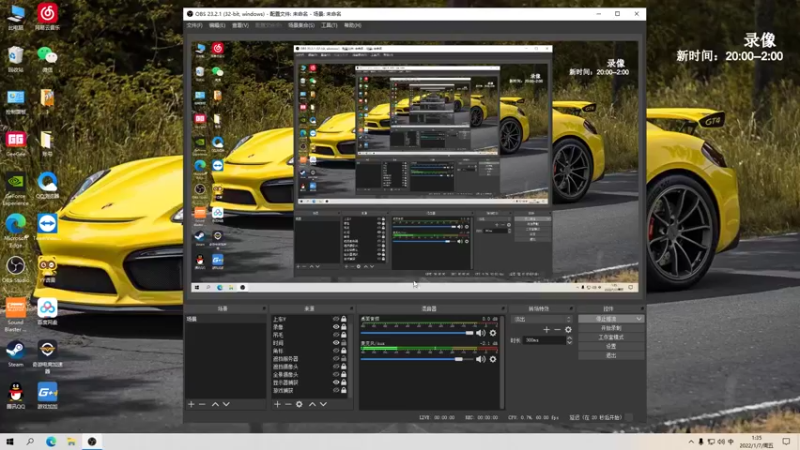Move the selected source up with arrow

pos(312,404)
